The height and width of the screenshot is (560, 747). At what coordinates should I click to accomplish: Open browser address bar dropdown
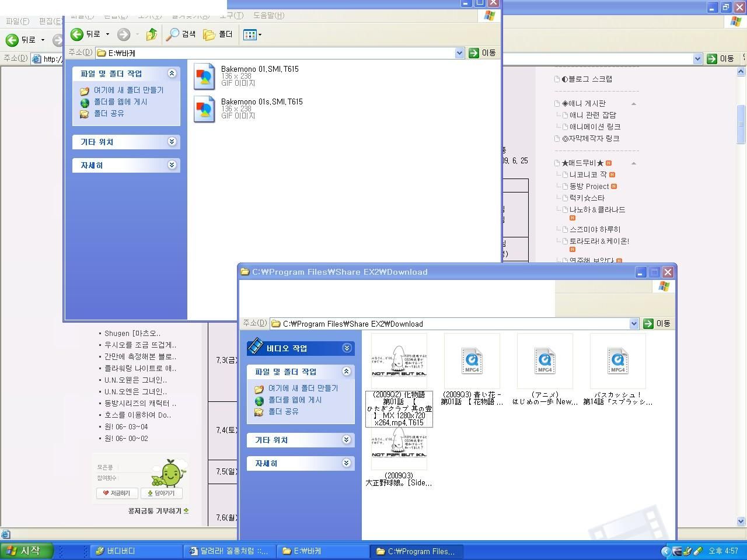coord(697,59)
